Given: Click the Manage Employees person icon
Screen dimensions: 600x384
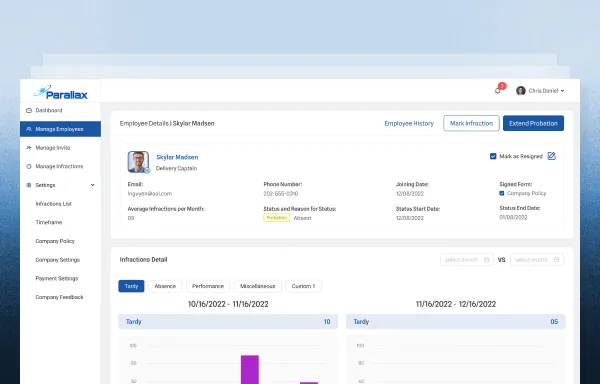Looking at the screenshot, I should 29,129.
